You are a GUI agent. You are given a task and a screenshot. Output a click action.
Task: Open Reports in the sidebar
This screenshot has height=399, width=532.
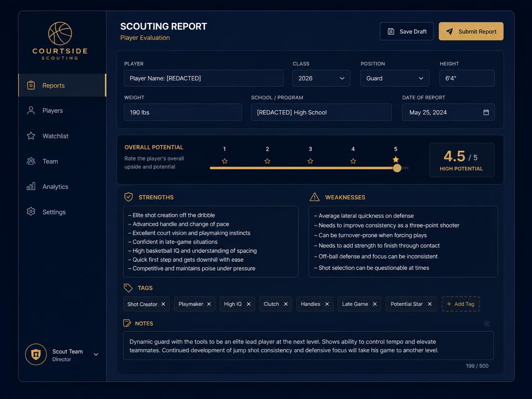62,85
